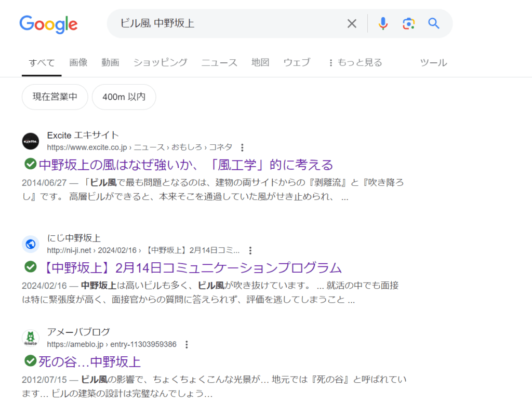Click the Google logo
Viewport: 532px width, 417px height.
coord(48,24)
